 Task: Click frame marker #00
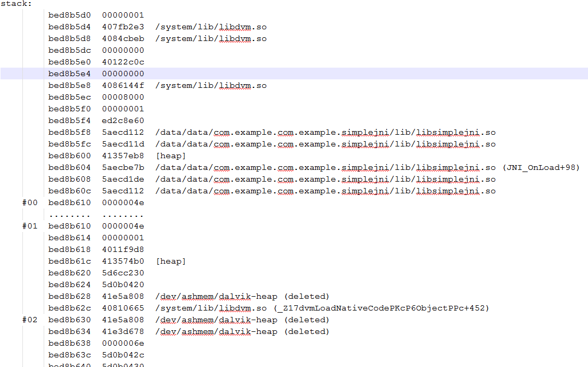click(x=30, y=203)
